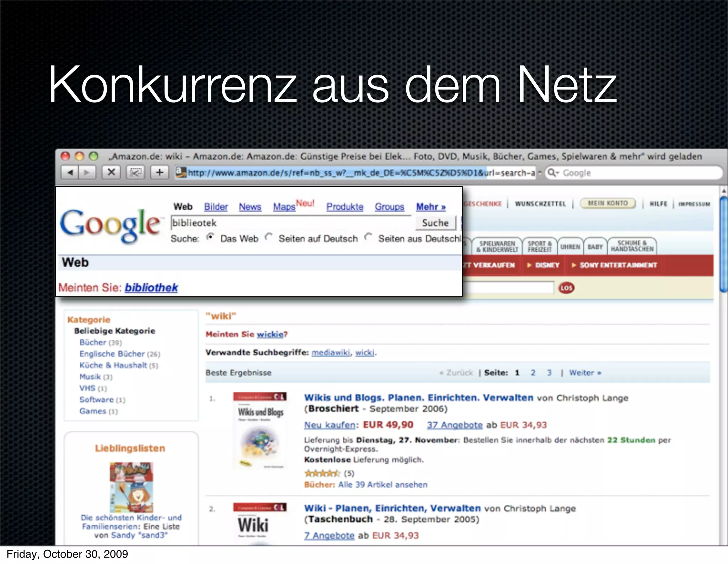
Task: Click the Mein Konto button
Action: point(608,203)
